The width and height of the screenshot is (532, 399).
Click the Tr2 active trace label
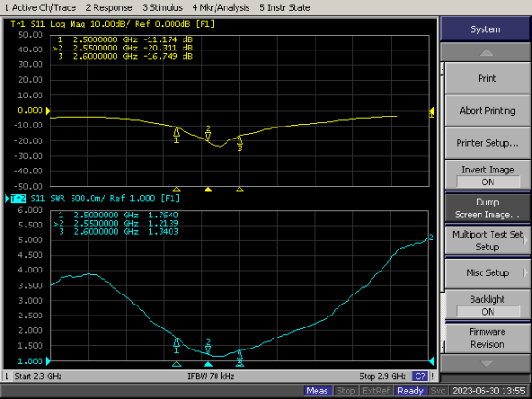[18, 198]
